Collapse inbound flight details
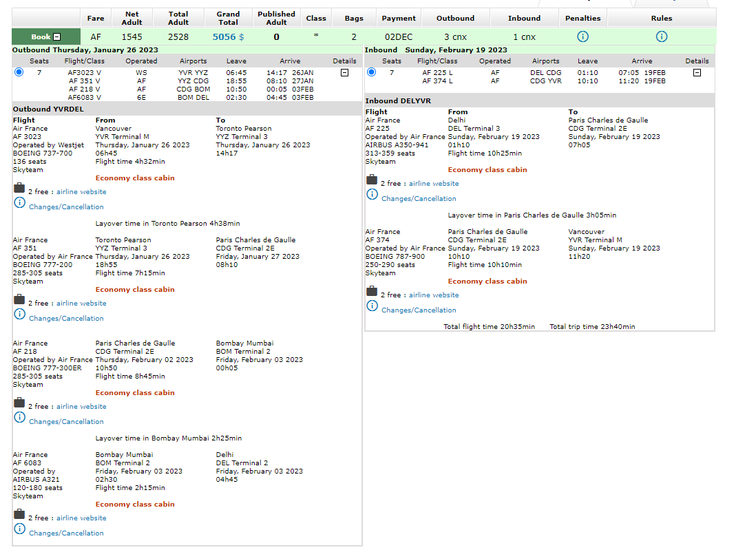The height and width of the screenshot is (552, 756). tap(697, 72)
